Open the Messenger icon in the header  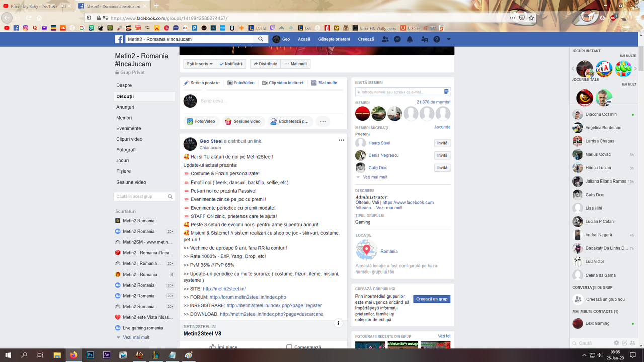point(397,39)
